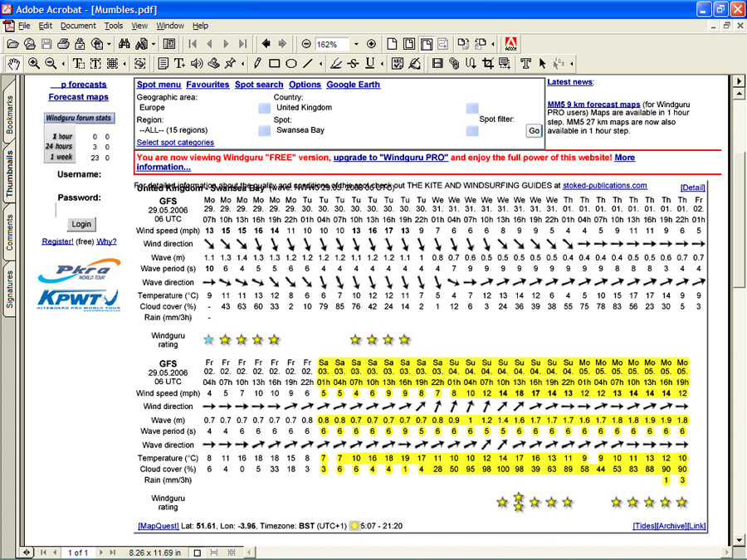Open the File menu

point(24,26)
